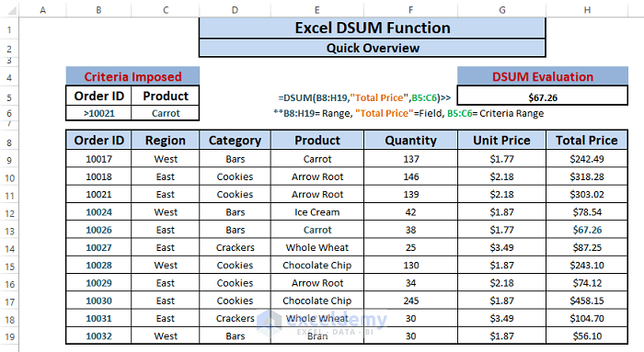Click the criteria 'Order ID' header in row 5

click(98, 96)
